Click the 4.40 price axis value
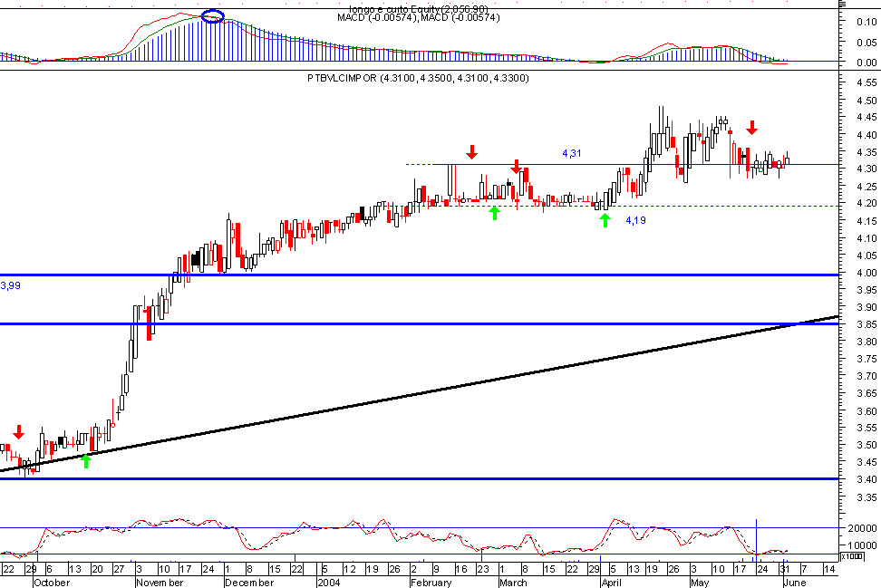 (867, 135)
